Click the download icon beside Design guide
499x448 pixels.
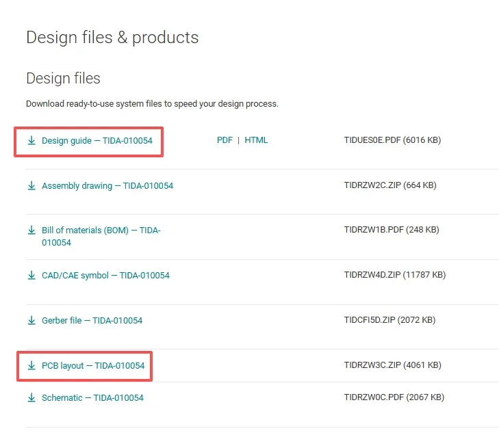31,141
